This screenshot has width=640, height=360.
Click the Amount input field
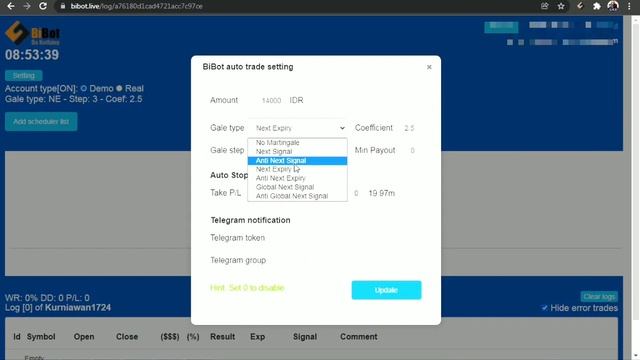271,100
